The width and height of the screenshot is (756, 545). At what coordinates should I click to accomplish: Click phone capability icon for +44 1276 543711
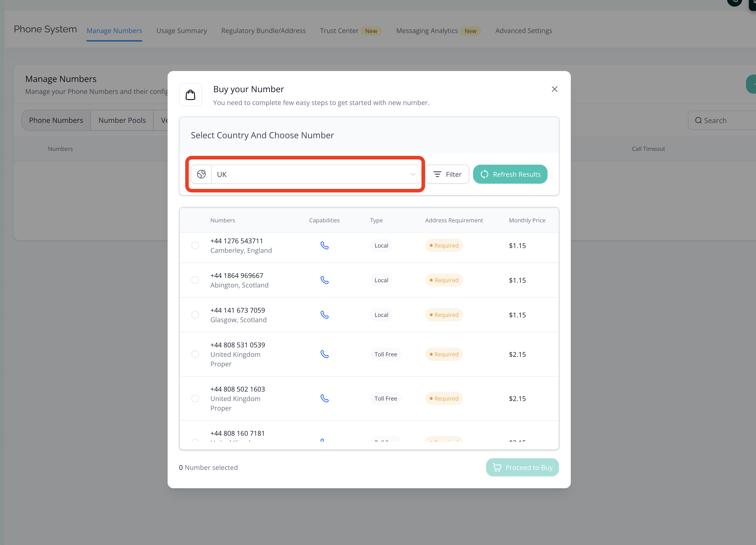click(x=324, y=245)
